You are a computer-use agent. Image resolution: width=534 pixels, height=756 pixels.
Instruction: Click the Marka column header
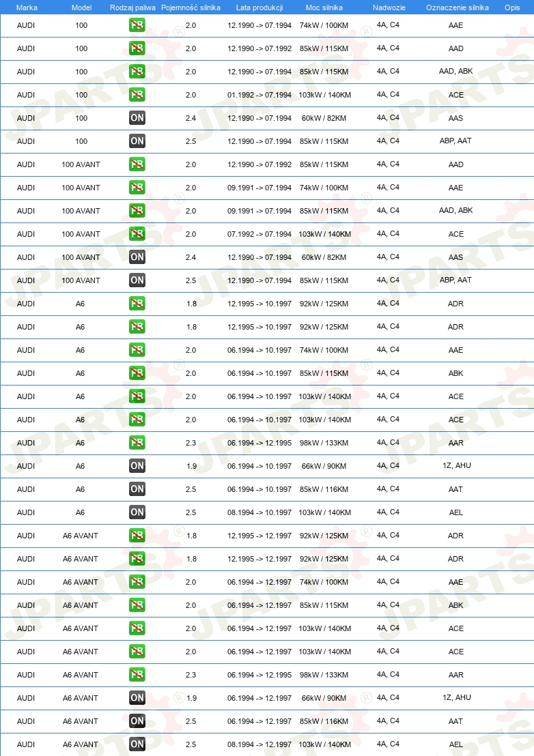click(27, 8)
